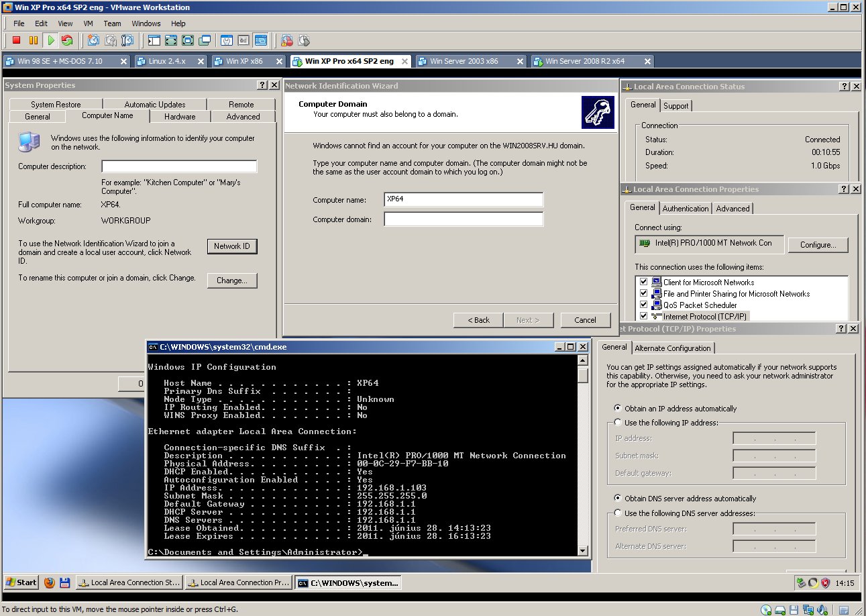Open the Alternate Configuration tab

point(672,348)
